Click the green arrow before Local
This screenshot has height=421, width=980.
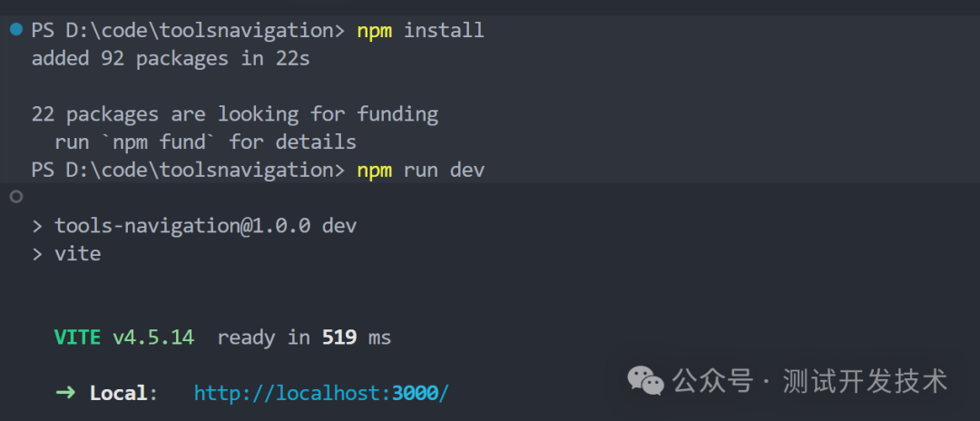(65, 393)
